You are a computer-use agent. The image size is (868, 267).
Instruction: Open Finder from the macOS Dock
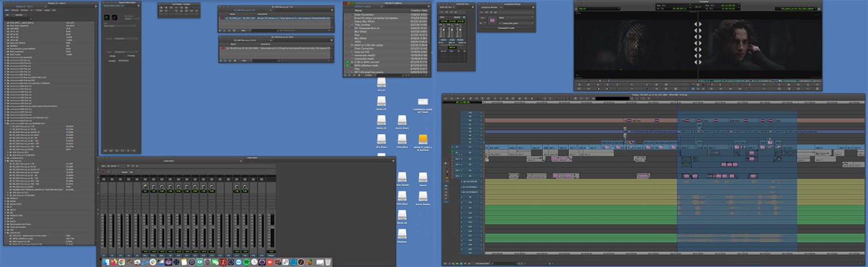106,262
